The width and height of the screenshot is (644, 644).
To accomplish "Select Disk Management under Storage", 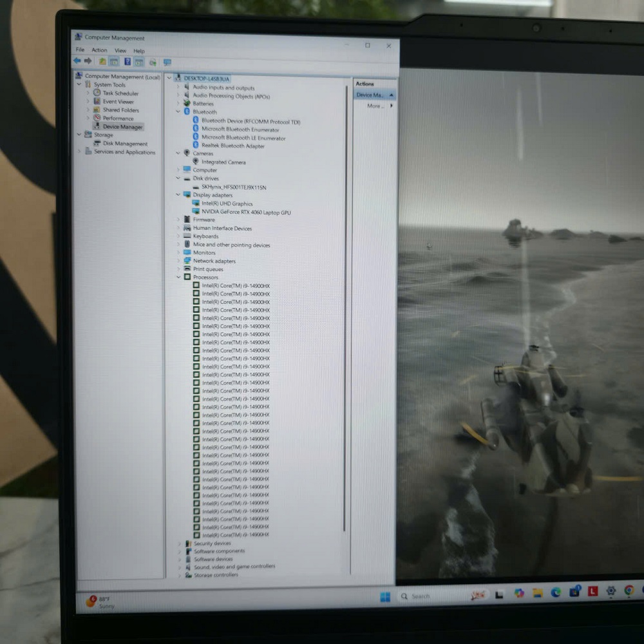I will click(125, 144).
